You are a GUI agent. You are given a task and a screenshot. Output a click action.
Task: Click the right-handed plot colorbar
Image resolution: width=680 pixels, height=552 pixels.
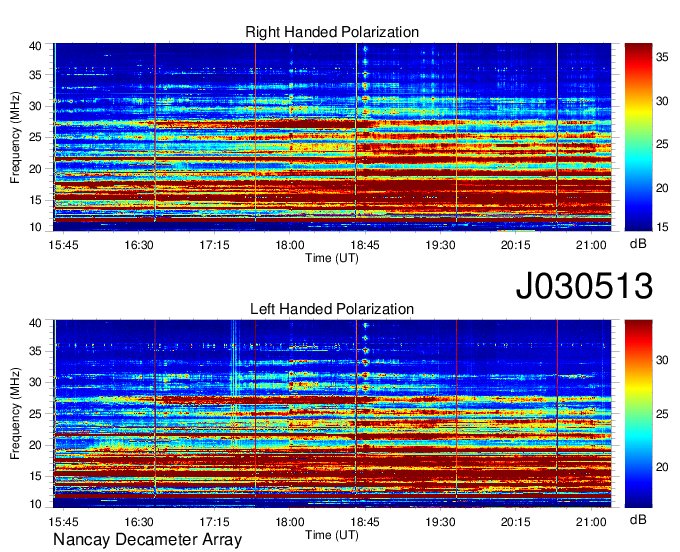(638, 137)
